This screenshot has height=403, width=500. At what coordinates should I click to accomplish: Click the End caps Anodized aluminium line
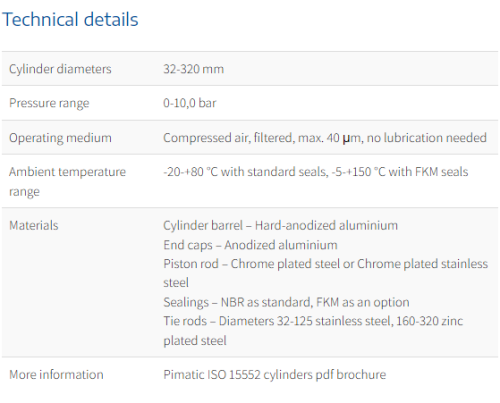tap(250, 245)
